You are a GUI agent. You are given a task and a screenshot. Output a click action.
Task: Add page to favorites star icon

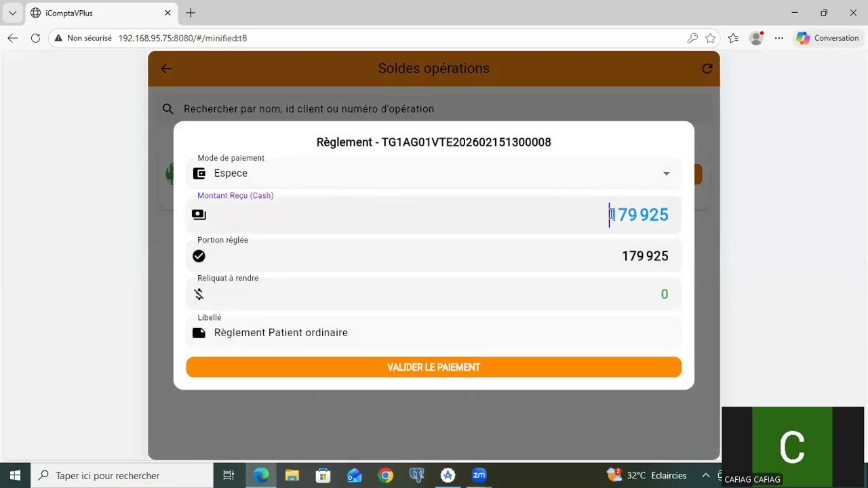[710, 38]
